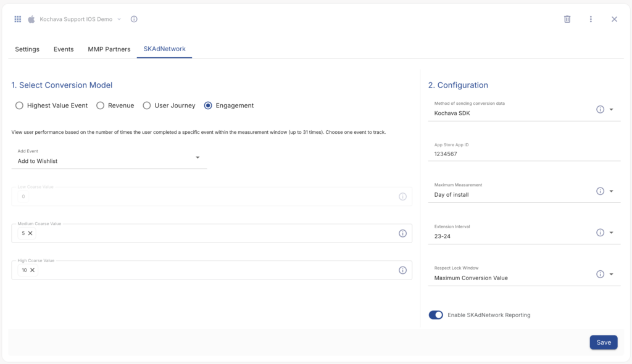Click info icon for Medium Coarse Value
This screenshot has width=632, height=364.
pyautogui.click(x=402, y=233)
